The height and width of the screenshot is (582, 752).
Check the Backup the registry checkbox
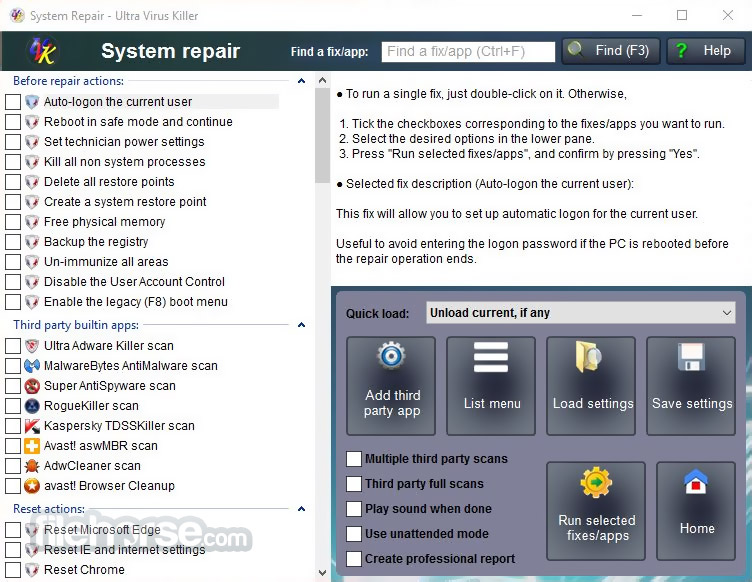click(x=13, y=242)
